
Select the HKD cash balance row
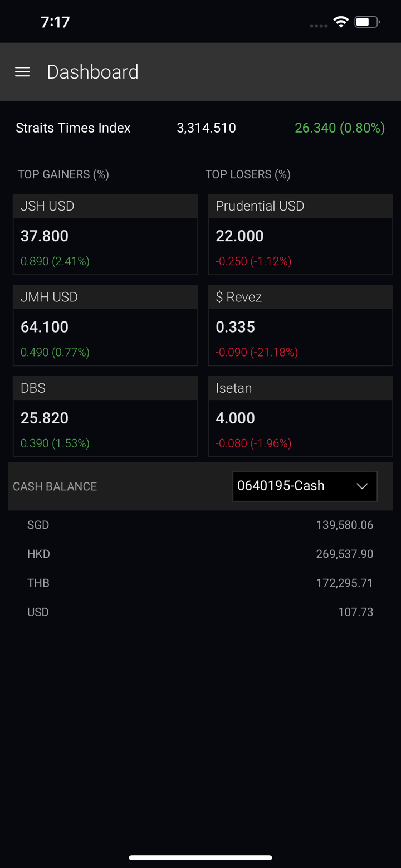pos(200,554)
